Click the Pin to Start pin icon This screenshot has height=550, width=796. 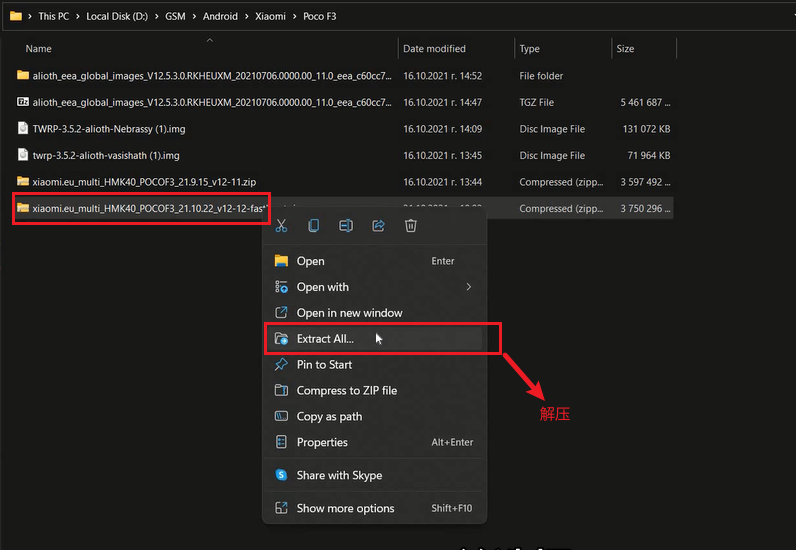[281, 364]
